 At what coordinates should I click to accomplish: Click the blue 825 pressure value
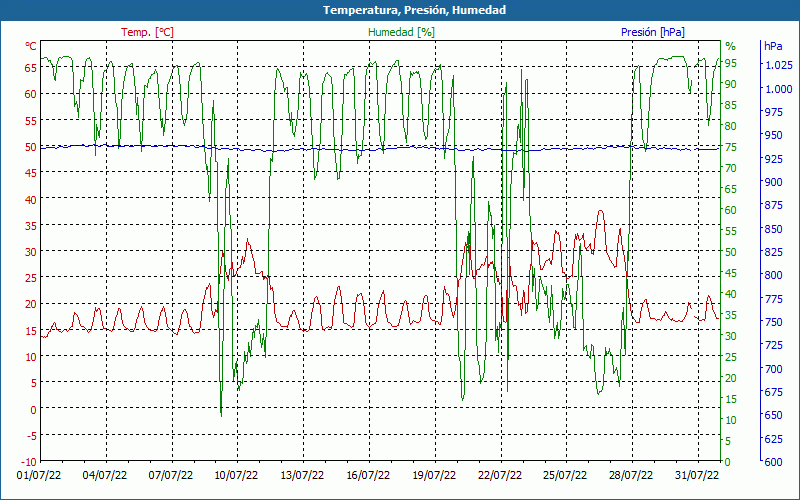pyautogui.click(x=773, y=252)
